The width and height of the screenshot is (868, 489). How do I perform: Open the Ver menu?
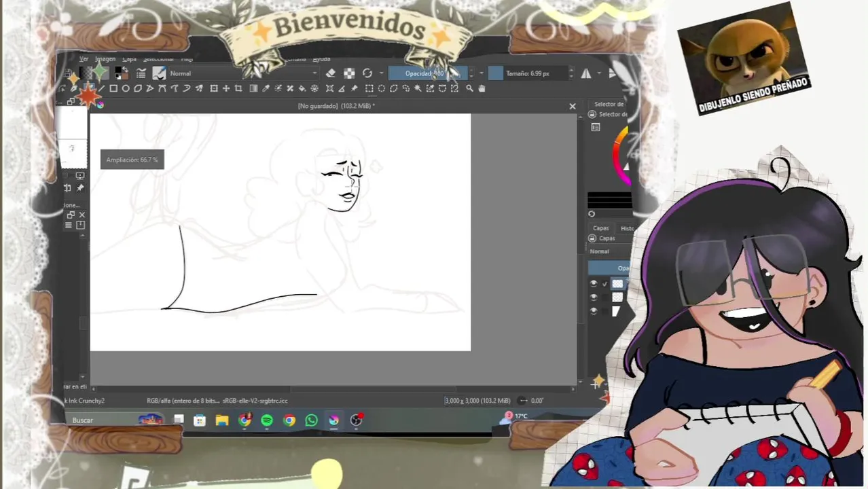click(84, 59)
